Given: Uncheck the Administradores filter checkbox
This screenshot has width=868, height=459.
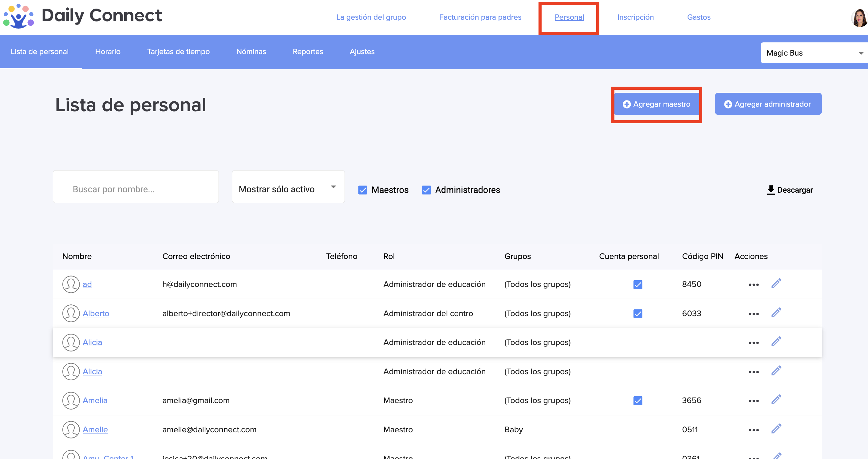Looking at the screenshot, I should pyautogui.click(x=426, y=190).
